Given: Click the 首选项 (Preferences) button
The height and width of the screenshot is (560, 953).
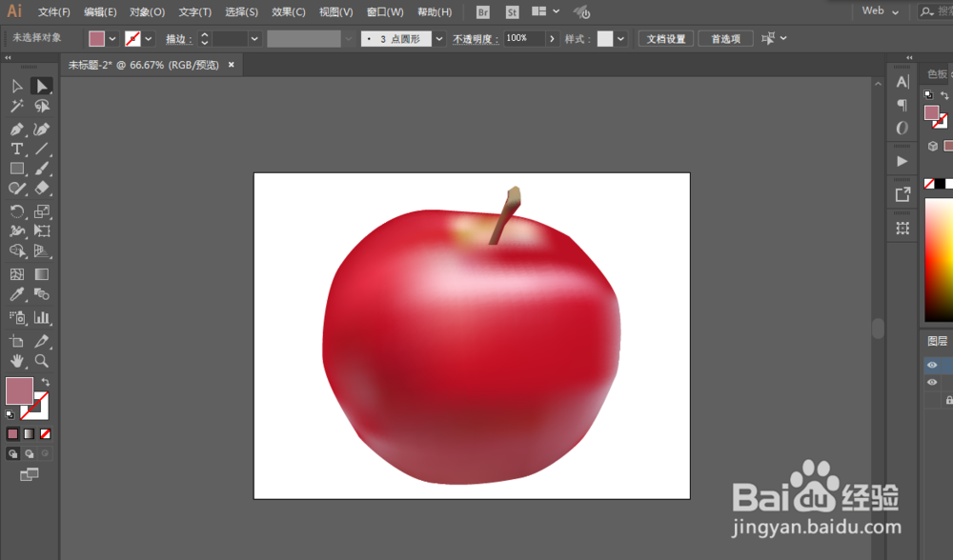Looking at the screenshot, I should click(725, 37).
